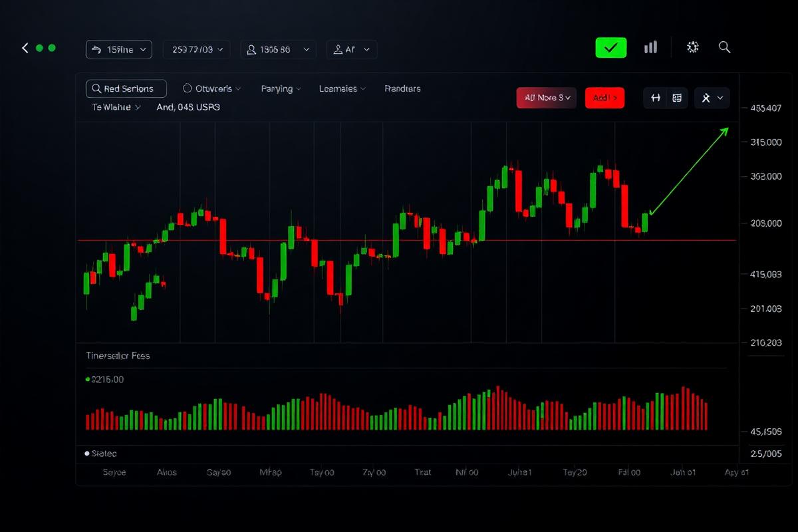Open the '15fine' dropdown in the top bar
798x532 pixels.
click(x=119, y=49)
